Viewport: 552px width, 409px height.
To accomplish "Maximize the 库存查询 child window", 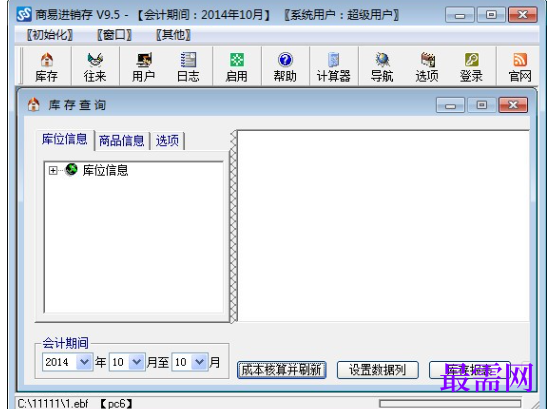I will [482, 105].
